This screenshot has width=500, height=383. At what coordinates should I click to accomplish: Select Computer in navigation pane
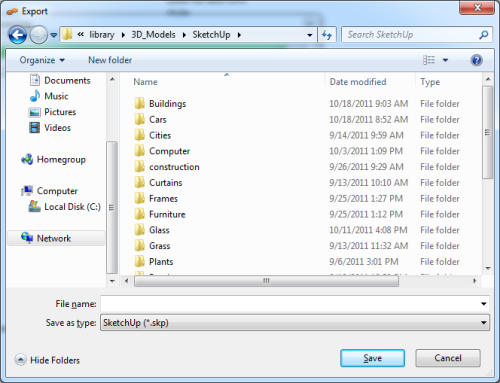tap(49, 191)
